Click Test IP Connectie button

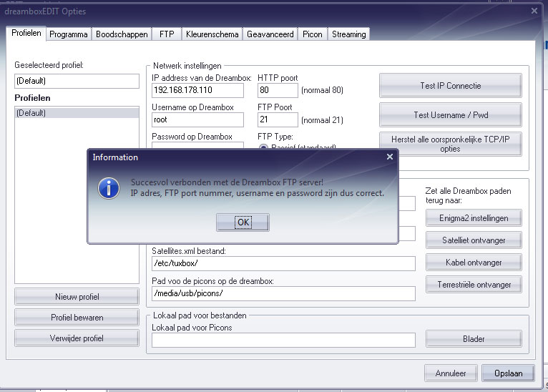pyautogui.click(x=451, y=86)
